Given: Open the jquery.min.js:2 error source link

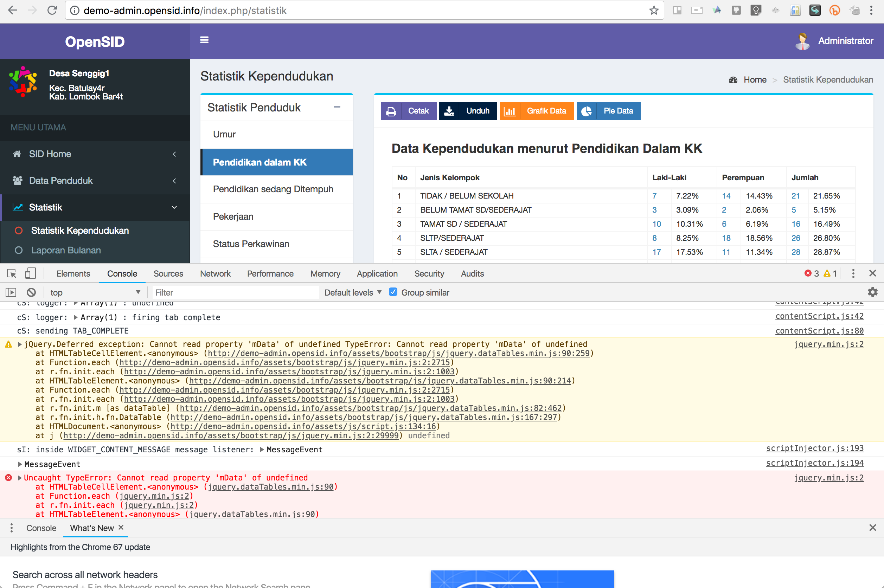Looking at the screenshot, I should 829,477.
